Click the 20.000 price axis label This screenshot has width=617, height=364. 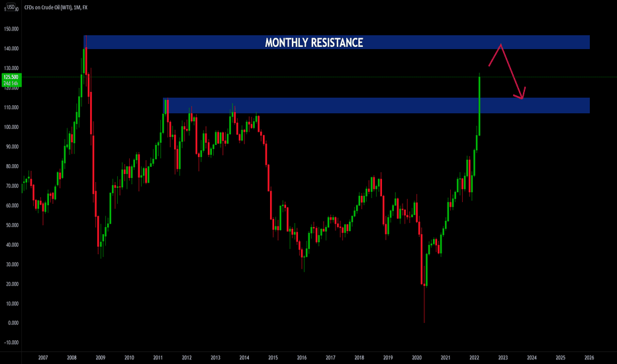point(12,284)
